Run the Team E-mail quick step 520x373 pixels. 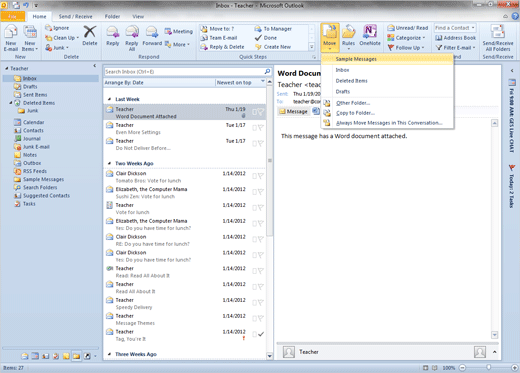point(218,38)
